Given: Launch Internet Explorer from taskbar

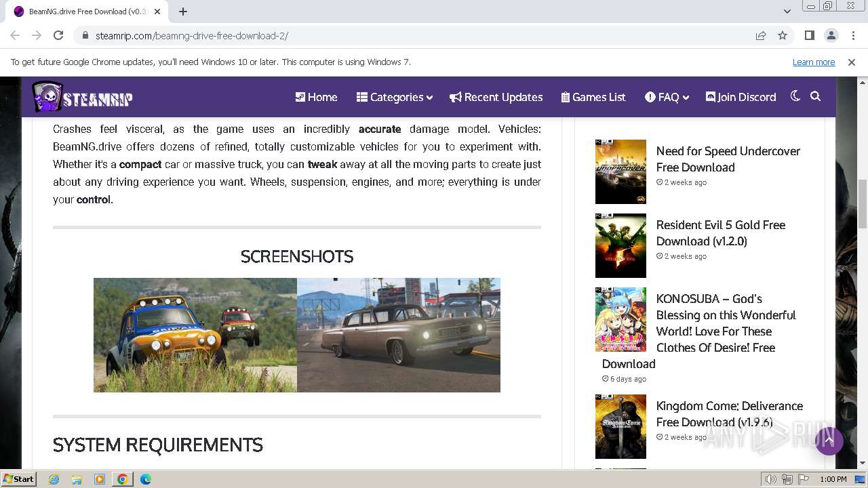Looking at the screenshot, I should (x=54, y=479).
